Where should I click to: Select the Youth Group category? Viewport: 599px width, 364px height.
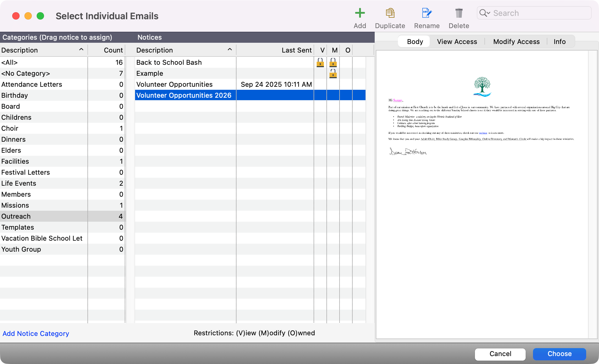(62, 249)
